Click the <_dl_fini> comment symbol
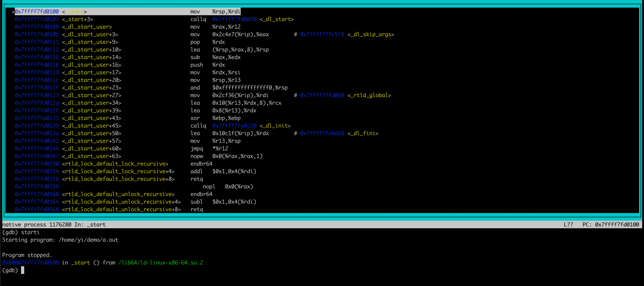Viewport: 644px width, 286px height. 363,133
